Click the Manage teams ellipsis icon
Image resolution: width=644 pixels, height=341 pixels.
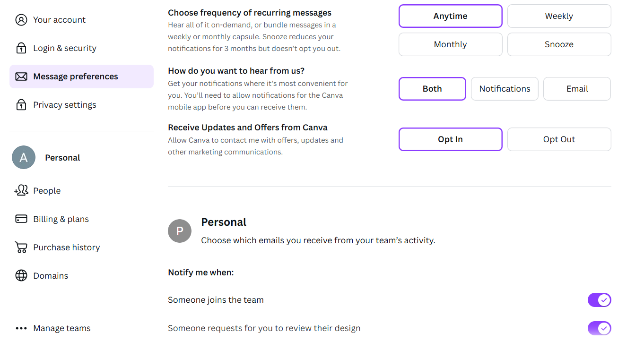[x=21, y=328]
